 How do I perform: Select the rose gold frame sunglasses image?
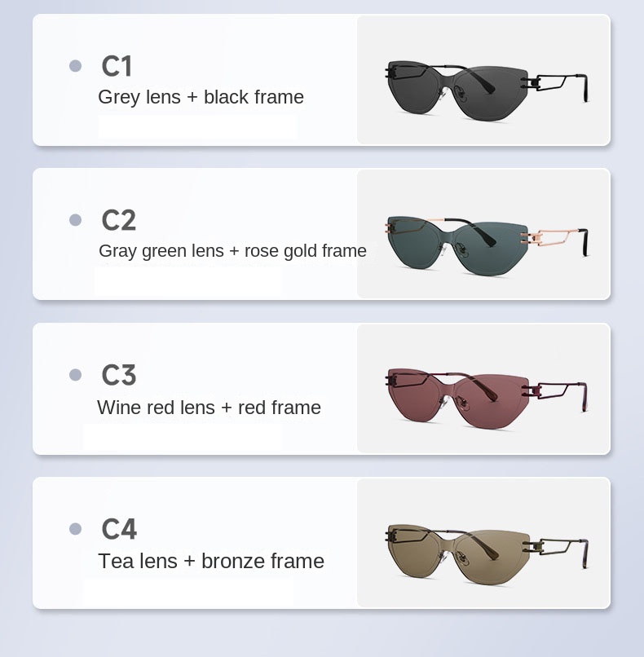tap(487, 245)
